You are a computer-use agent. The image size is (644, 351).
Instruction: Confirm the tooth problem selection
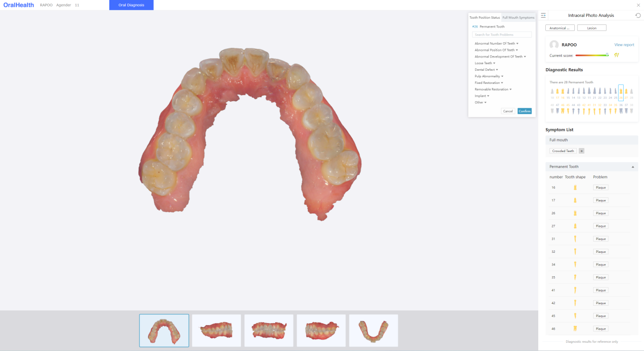[x=524, y=111]
